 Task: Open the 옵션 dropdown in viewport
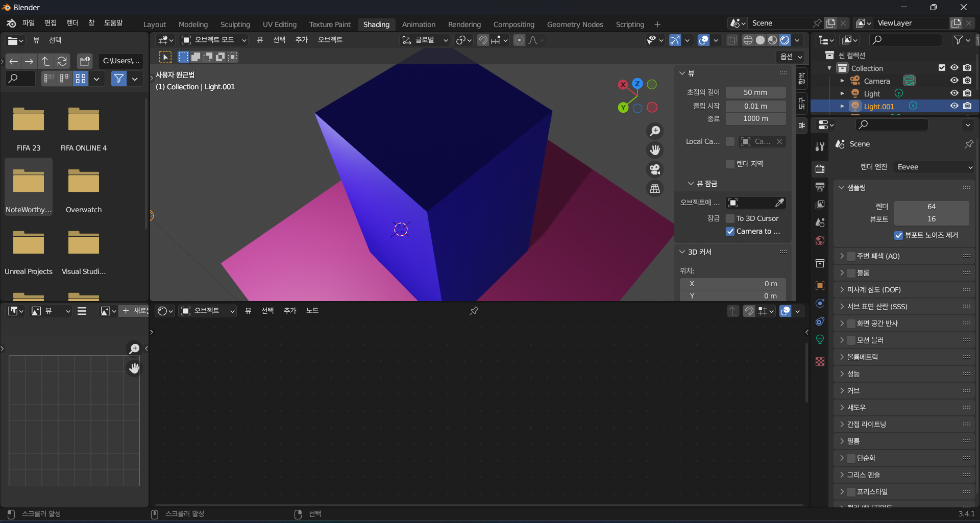click(792, 57)
